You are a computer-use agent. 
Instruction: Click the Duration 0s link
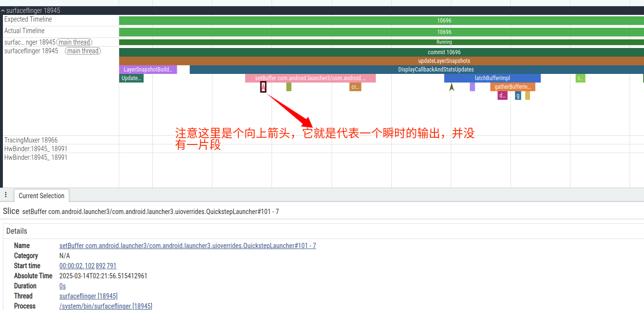click(x=62, y=286)
